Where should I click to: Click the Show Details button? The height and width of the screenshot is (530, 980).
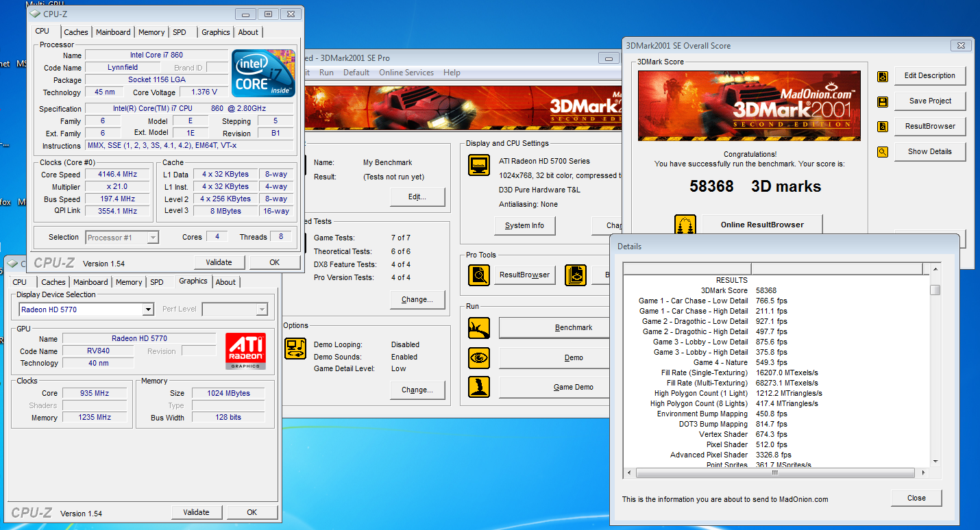tap(930, 152)
